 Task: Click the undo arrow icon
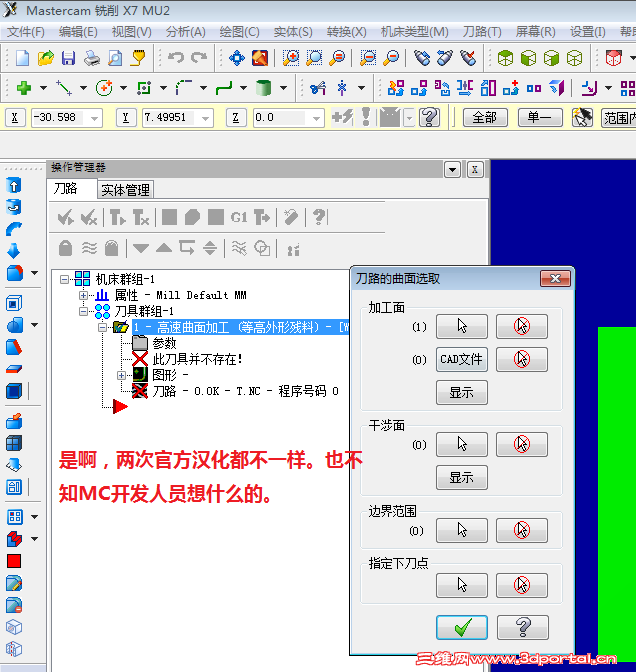click(176, 57)
